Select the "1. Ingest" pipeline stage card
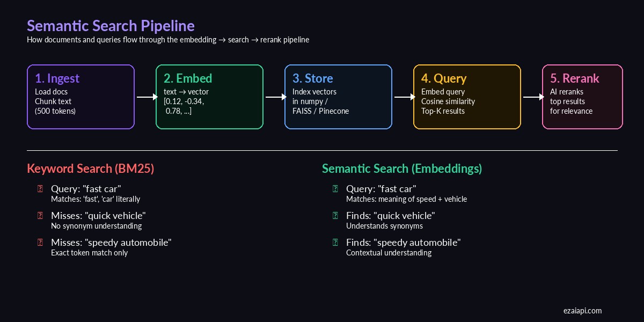Viewport: 644px width, 322px height. tap(80, 97)
